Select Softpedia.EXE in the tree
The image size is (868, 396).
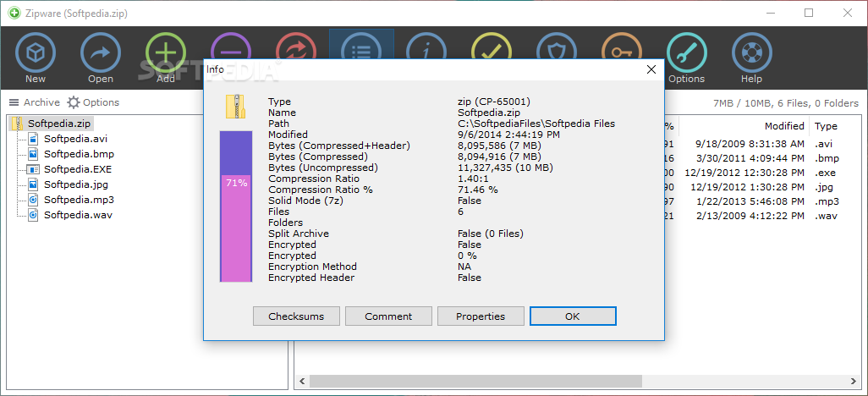78,169
